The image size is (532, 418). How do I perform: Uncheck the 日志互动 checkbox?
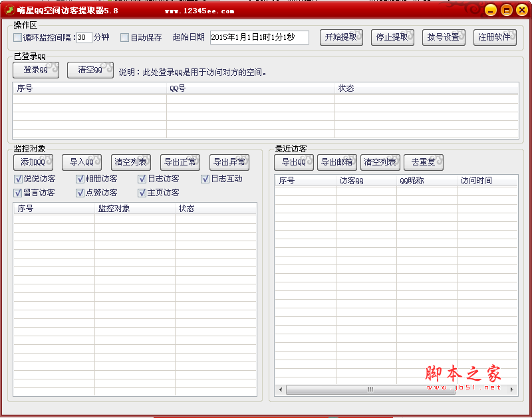(x=205, y=179)
